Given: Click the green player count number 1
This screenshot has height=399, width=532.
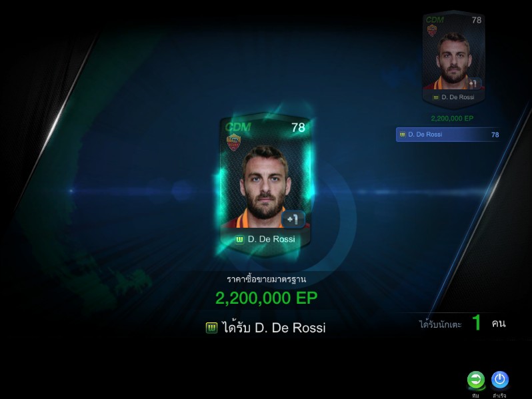Looking at the screenshot, I should point(477,322).
